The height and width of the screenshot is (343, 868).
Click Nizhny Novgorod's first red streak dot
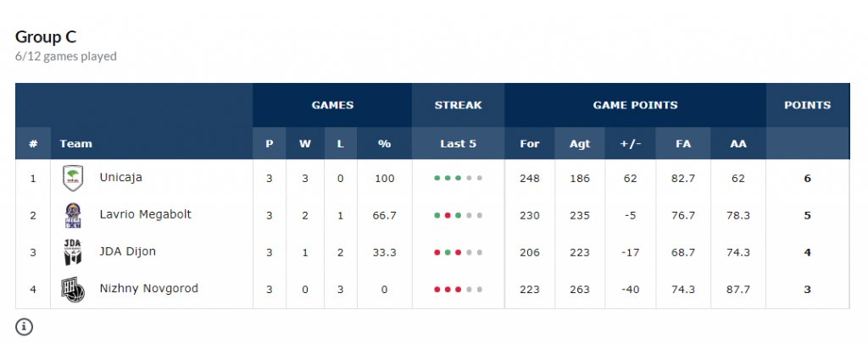click(437, 290)
